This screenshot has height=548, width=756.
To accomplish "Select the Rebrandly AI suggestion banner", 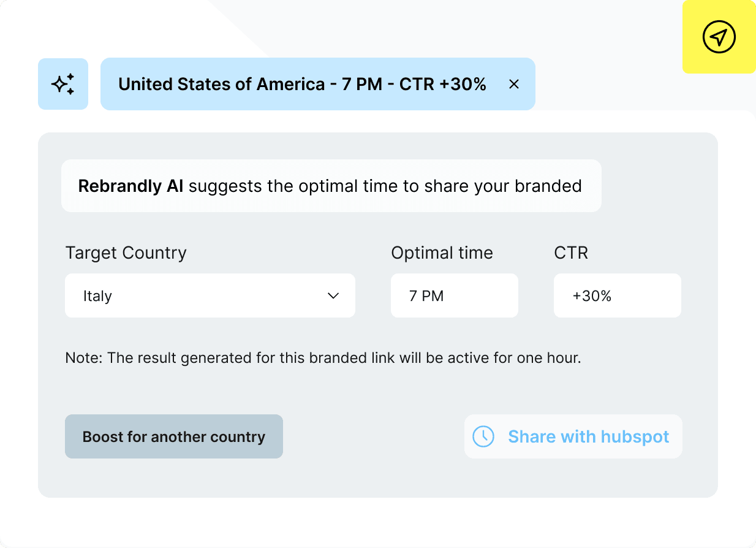I will tap(331, 186).
